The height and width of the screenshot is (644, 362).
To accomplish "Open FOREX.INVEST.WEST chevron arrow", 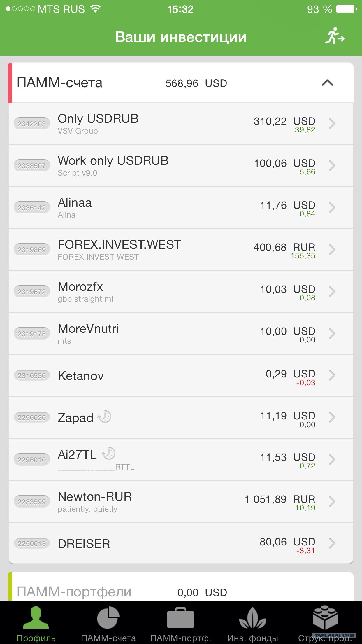I will [x=332, y=250].
